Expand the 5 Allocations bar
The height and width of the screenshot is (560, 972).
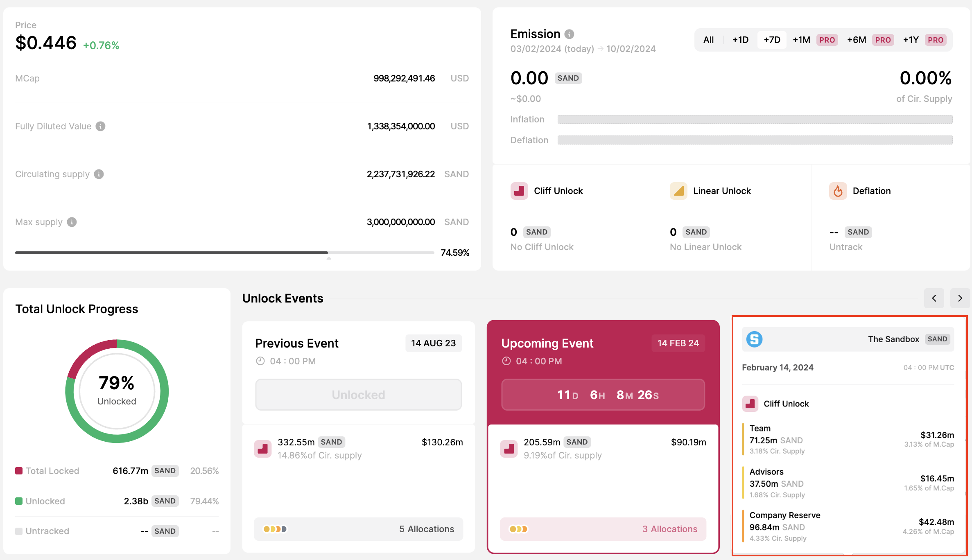(x=358, y=529)
